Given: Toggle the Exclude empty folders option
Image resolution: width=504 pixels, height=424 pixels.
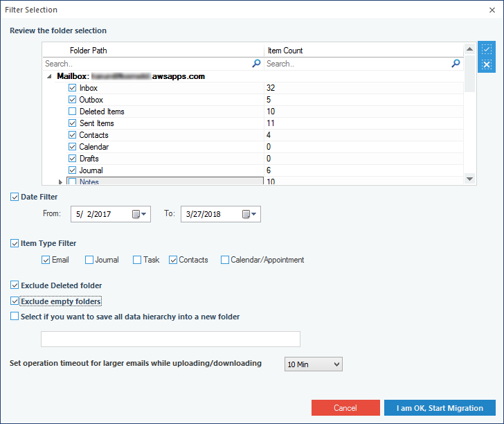Looking at the screenshot, I should pos(15,301).
